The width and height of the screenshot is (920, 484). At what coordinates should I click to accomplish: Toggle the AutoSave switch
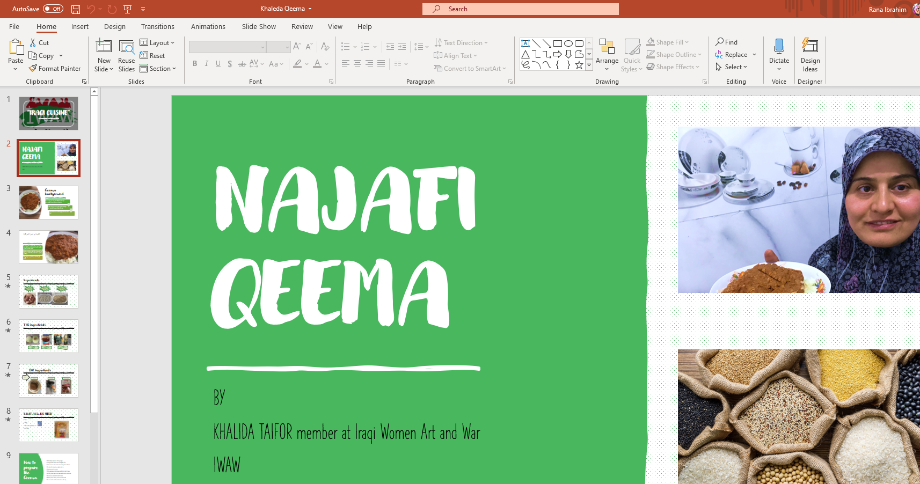53,9
